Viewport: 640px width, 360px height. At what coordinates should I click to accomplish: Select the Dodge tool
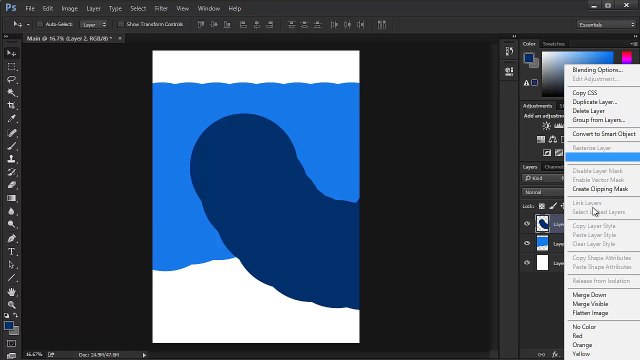coord(11,224)
